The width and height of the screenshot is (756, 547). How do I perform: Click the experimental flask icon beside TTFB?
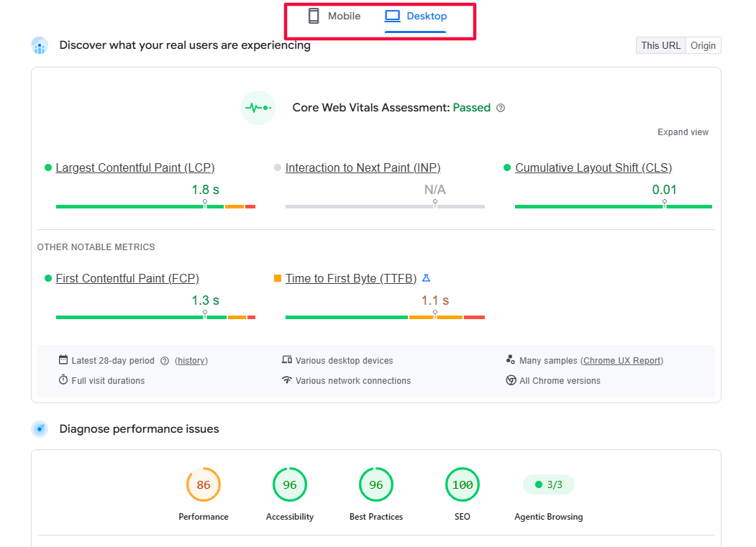(x=427, y=278)
